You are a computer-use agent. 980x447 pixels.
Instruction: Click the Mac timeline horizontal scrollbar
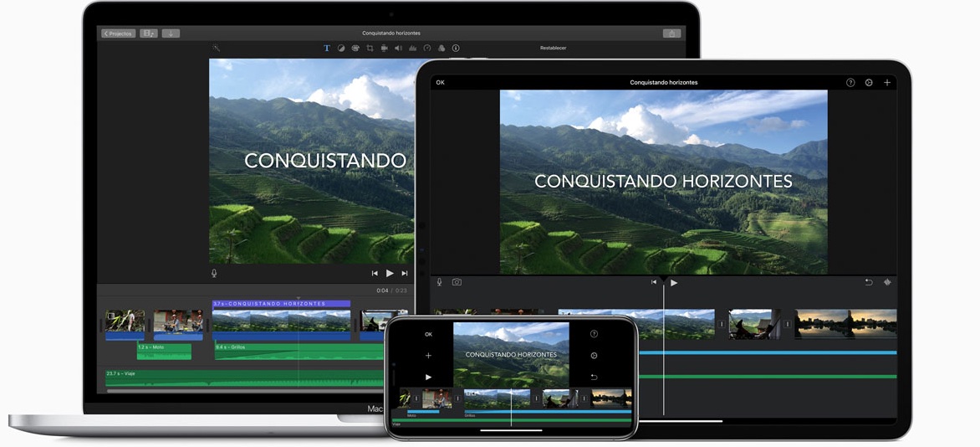point(245,391)
